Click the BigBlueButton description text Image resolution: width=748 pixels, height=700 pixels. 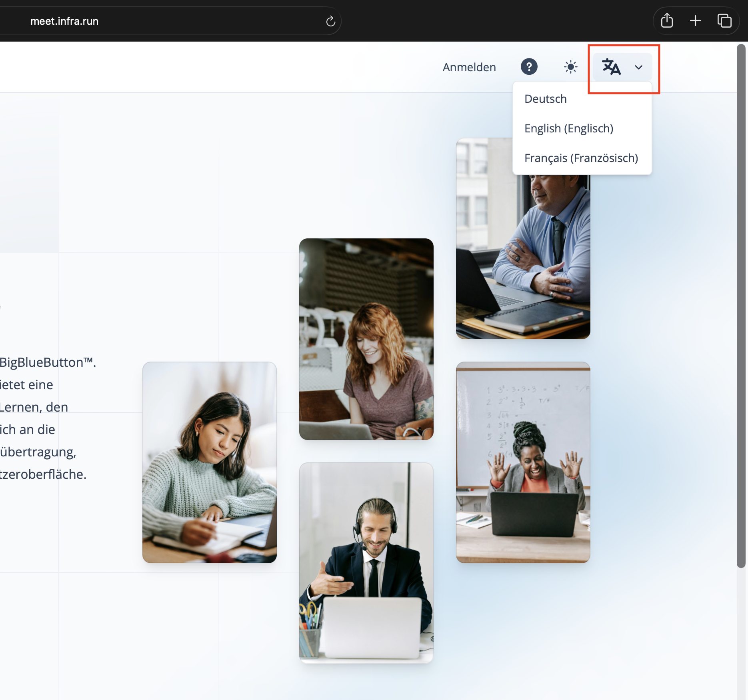tap(44, 418)
